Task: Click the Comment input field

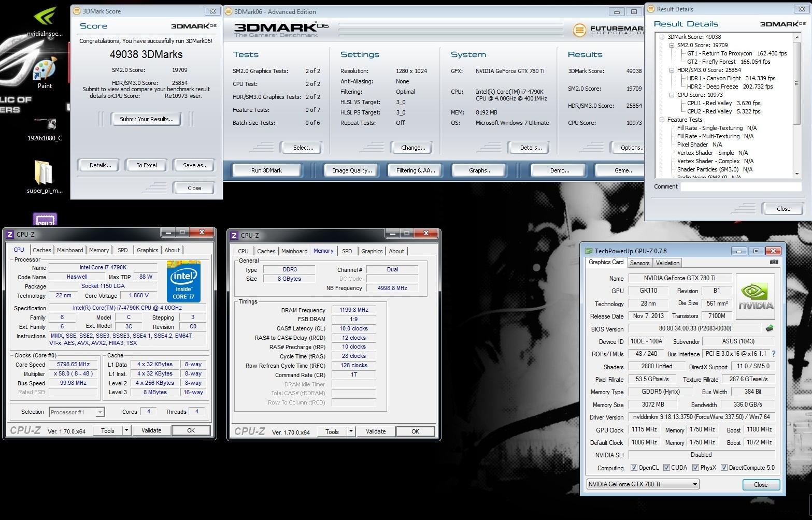Action: pyautogui.click(x=741, y=186)
